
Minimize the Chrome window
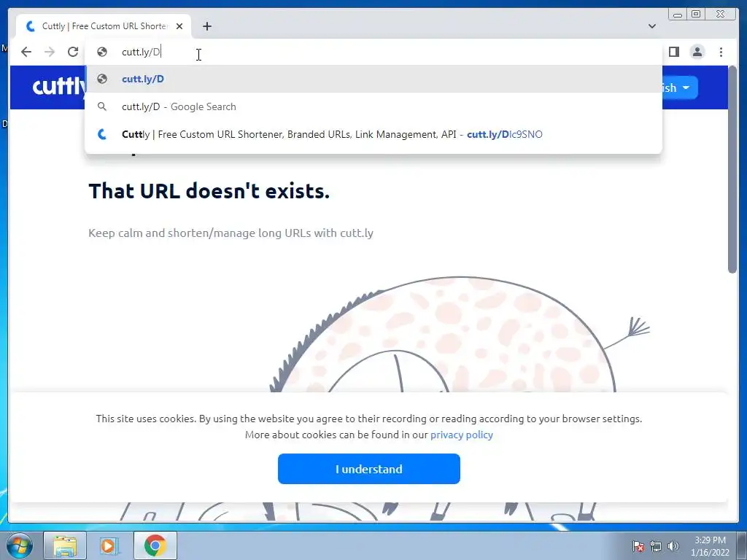click(678, 15)
